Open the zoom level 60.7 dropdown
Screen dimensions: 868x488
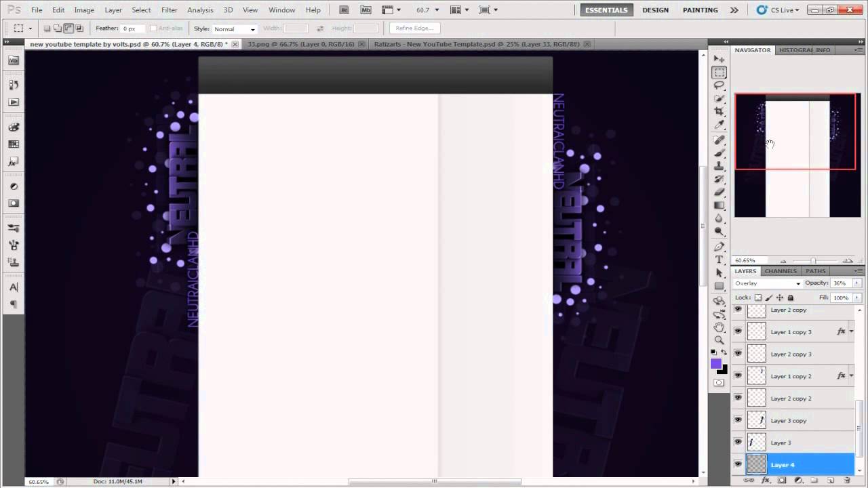pyautogui.click(x=436, y=10)
